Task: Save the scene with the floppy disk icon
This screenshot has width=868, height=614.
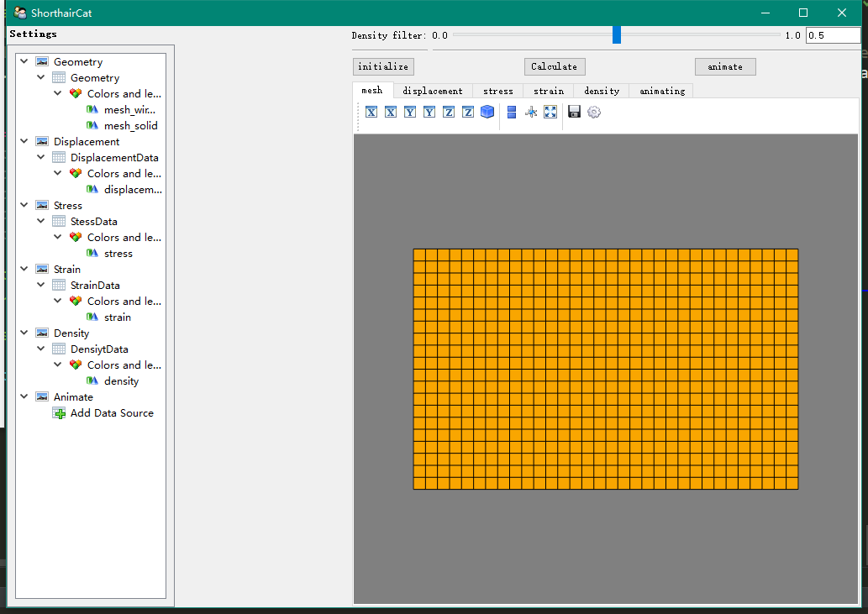Action: coord(574,113)
